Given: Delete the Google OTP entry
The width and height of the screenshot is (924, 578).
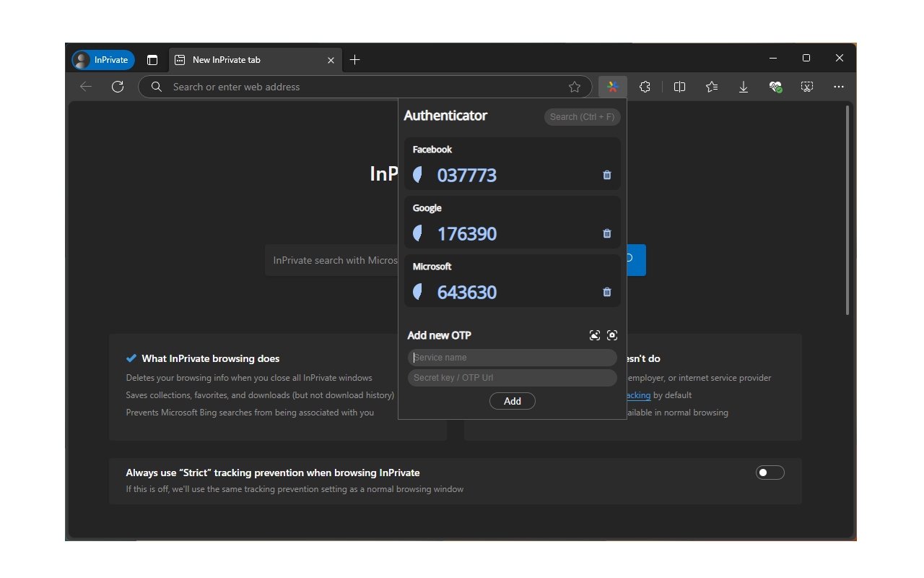Looking at the screenshot, I should [x=606, y=233].
